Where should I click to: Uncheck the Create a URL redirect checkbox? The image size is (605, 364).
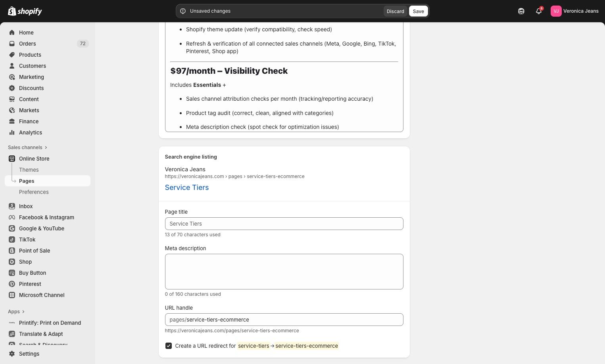[x=169, y=346]
